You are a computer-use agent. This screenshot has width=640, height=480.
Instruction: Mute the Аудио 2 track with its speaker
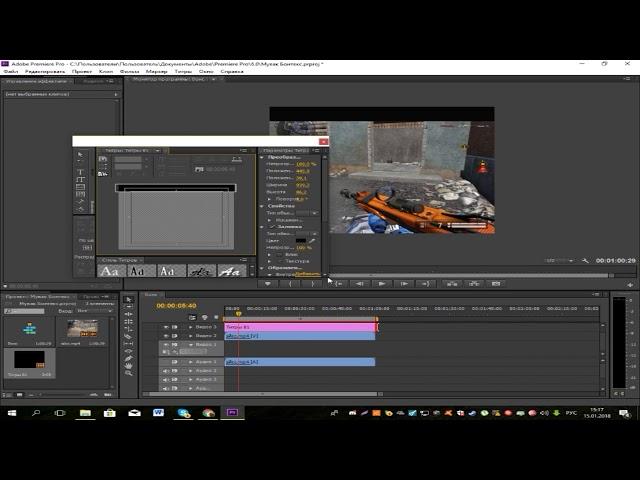click(166, 371)
